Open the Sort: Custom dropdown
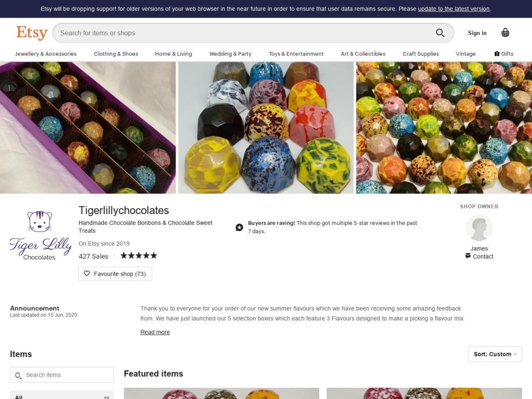This screenshot has width=532, height=399. [495, 354]
